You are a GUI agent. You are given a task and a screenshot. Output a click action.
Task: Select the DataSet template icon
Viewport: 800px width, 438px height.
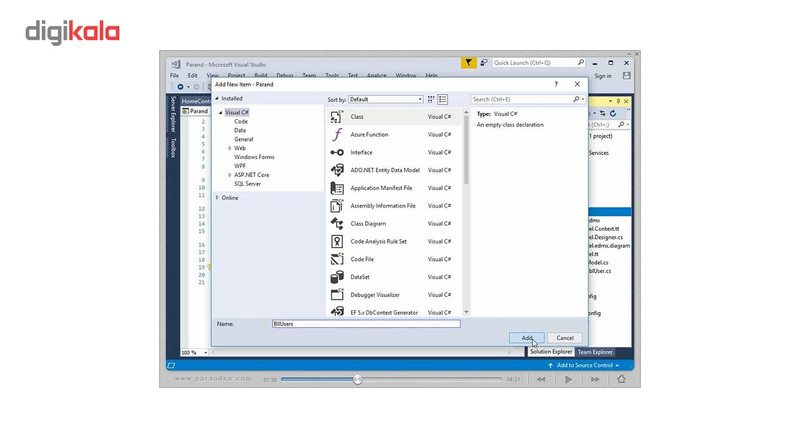(337, 277)
